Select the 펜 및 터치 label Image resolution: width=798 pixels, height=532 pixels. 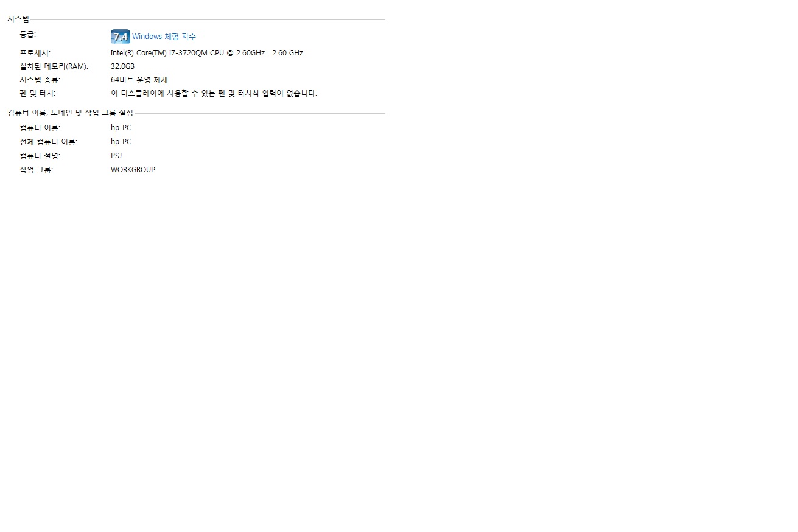[37, 93]
